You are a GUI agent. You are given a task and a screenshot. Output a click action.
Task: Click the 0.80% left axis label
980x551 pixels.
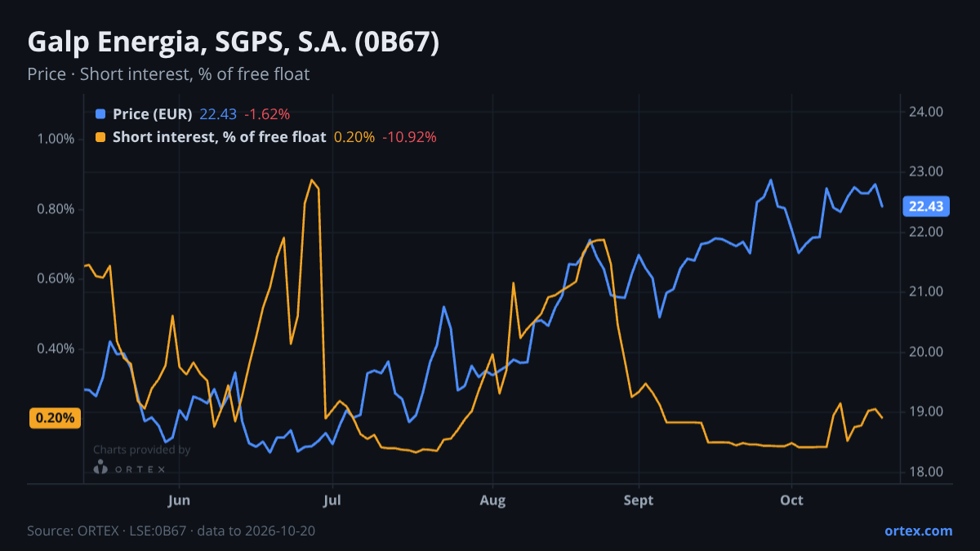pos(56,209)
